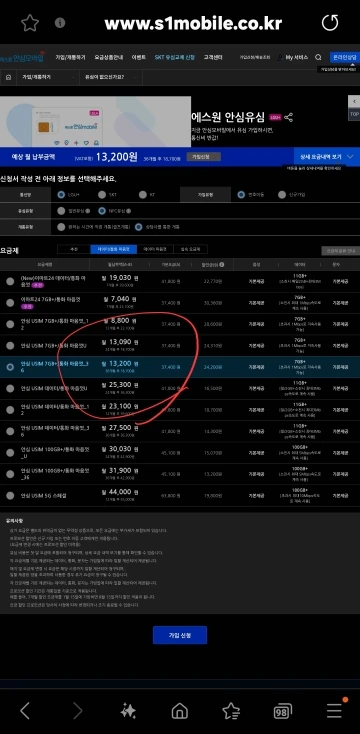Tap the sparkle AI icon in bottom bar
The width and height of the screenshot is (360, 734).
[x=128, y=711]
